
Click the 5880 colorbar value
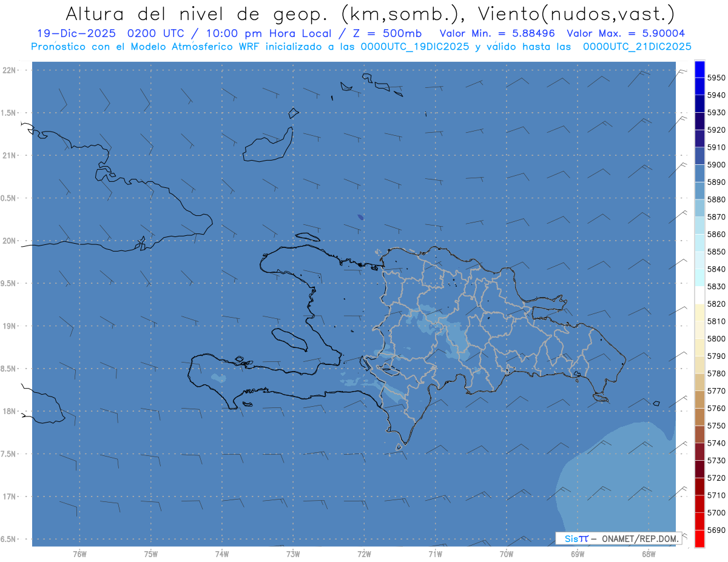point(716,199)
